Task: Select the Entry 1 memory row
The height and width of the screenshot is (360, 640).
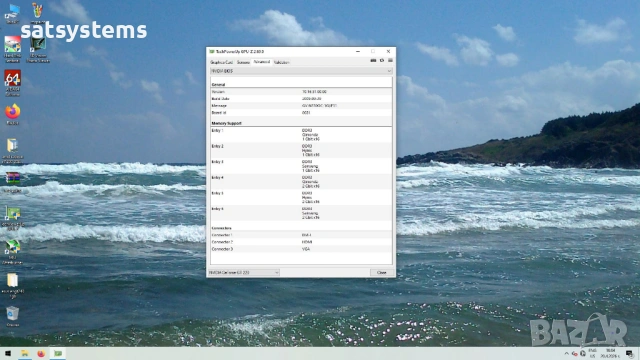Action: (x=301, y=135)
